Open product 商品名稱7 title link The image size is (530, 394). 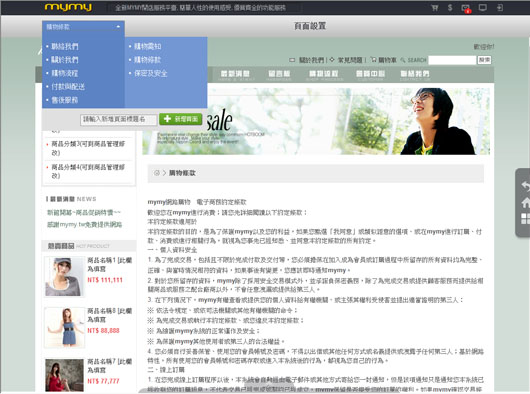click(x=110, y=366)
